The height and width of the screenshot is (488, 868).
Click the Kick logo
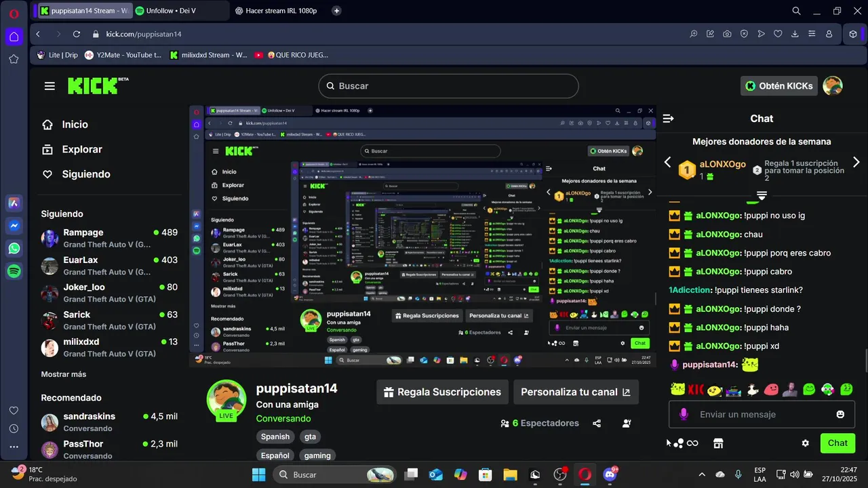pyautogui.click(x=98, y=85)
